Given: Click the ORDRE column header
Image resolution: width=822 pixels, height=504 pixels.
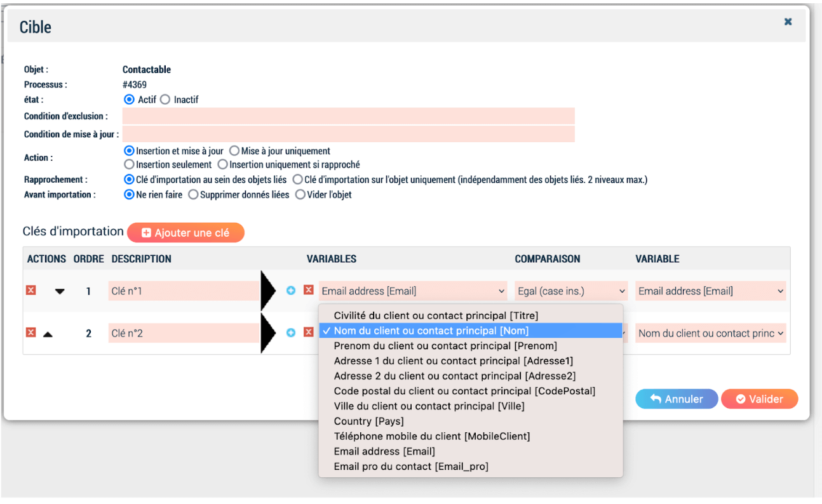Looking at the screenshot, I should coord(89,259).
